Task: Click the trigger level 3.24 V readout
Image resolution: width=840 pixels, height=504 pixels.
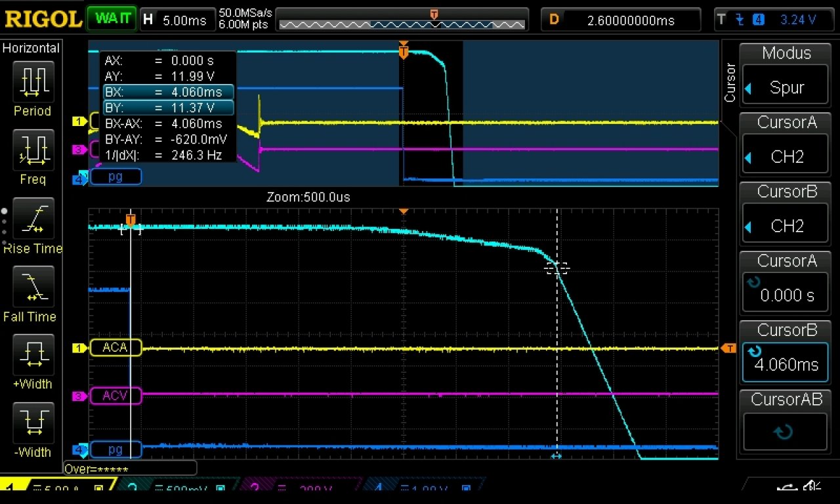Action: [x=797, y=20]
